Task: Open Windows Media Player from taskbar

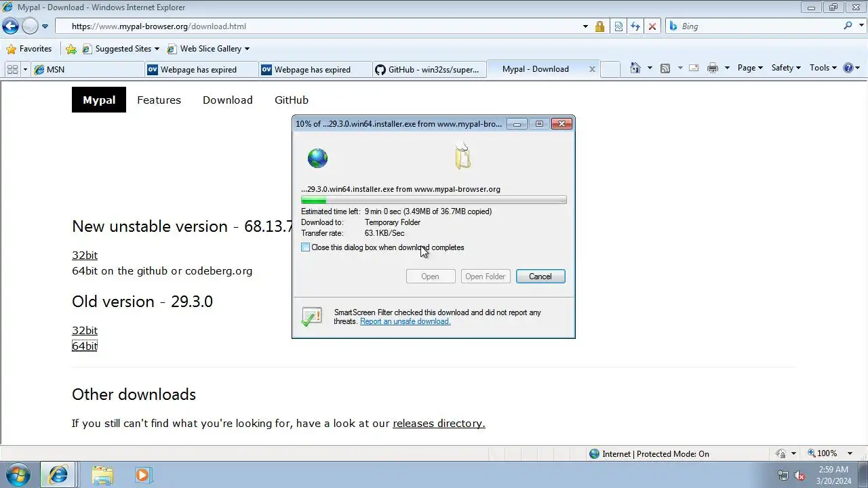Action: (x=142, y=475)
